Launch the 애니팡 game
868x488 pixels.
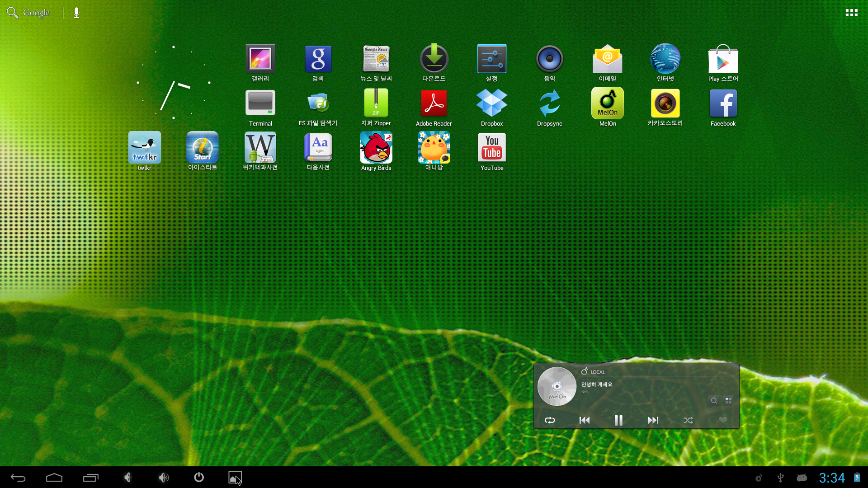(434, 151)
